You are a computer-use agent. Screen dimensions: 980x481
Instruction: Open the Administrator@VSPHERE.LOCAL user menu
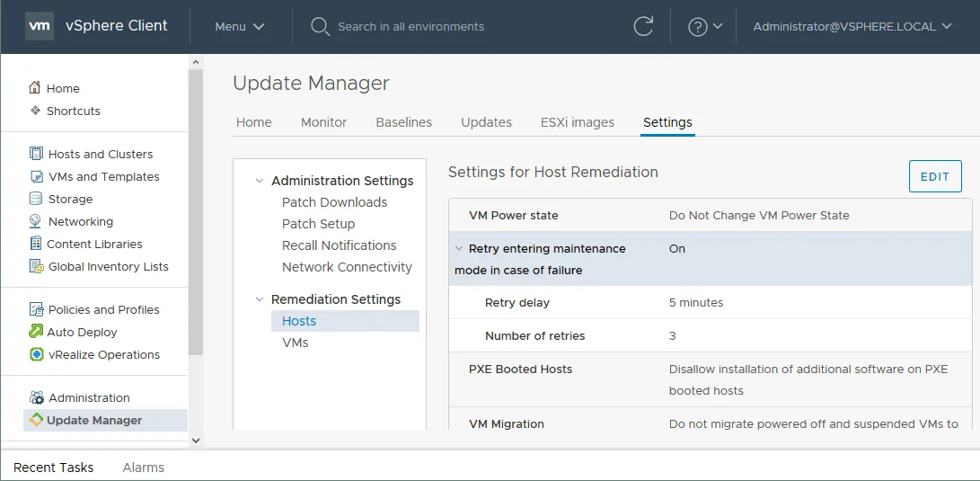pos(852,27)
